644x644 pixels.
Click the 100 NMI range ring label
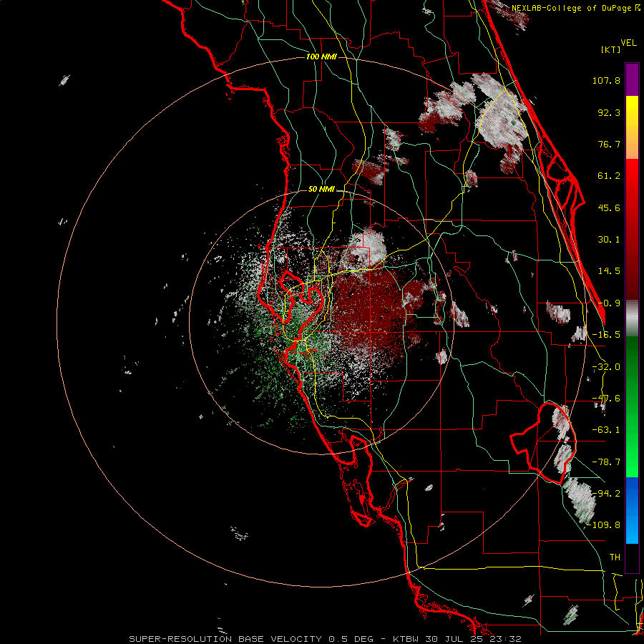click(x=321, y=57)
